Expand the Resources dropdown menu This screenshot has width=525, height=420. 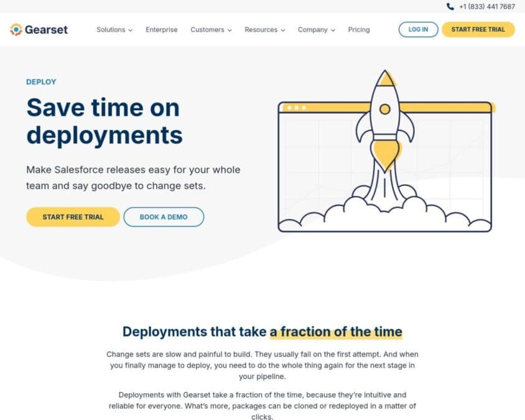click(264, 30)
